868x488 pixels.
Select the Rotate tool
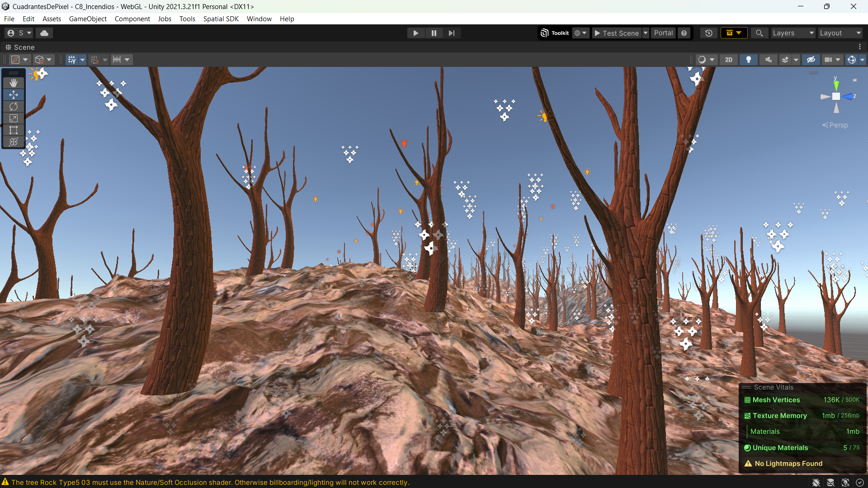tap(14, 107)
